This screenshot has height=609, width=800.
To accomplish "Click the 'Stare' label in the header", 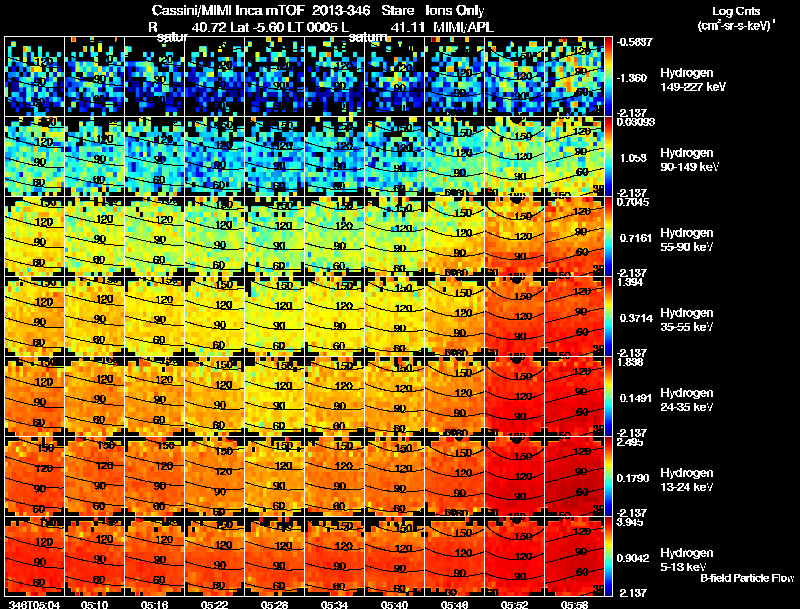I will tap(397, 10).
